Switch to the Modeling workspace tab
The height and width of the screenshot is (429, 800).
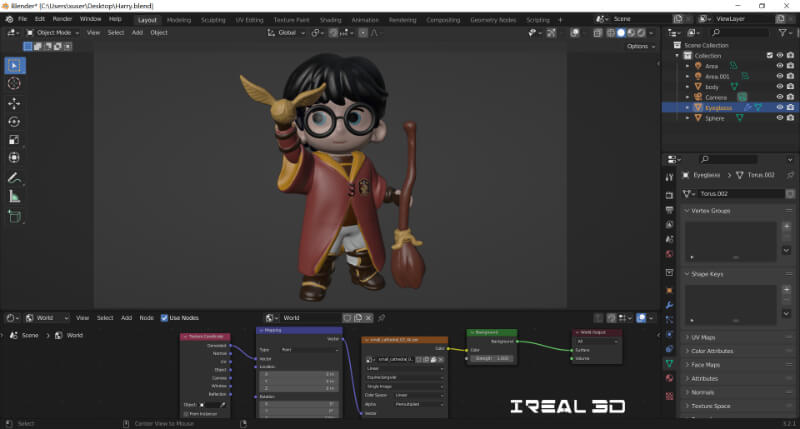[x=179, y=20]
